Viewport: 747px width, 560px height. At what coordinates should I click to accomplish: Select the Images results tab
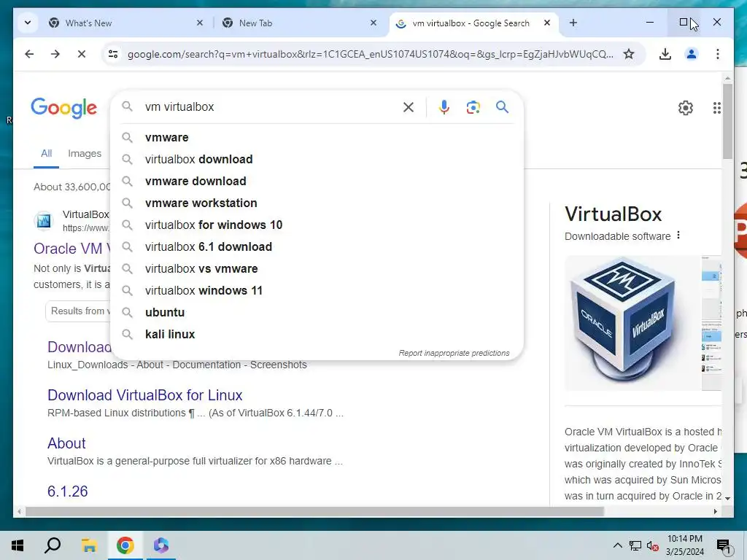85,153
